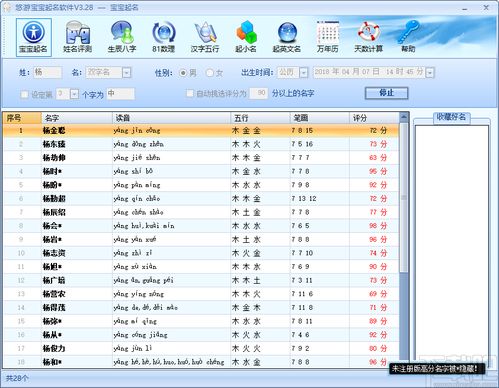499x388 pixels.
Task: Open the birth date time dropdown
Action: point(430,73)
